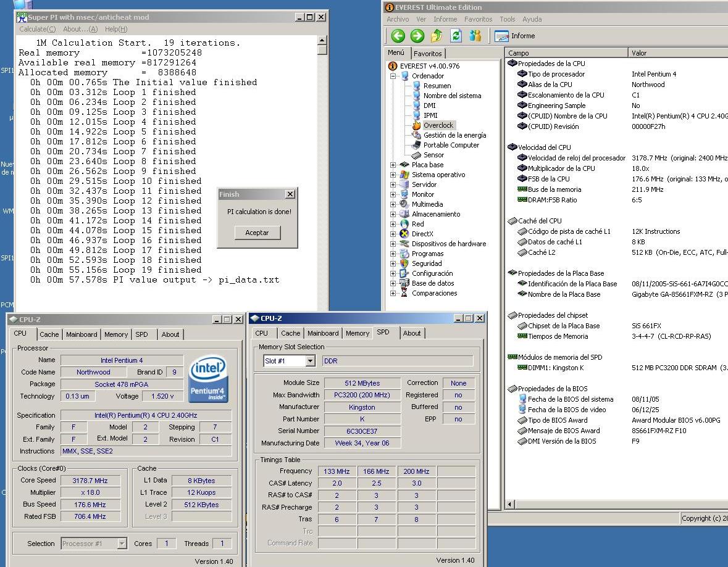The height and width of the screenshot is (567, 728).
Task: Click the green forward arrow in EVEREST toolbar
Action: coord(417,36)
